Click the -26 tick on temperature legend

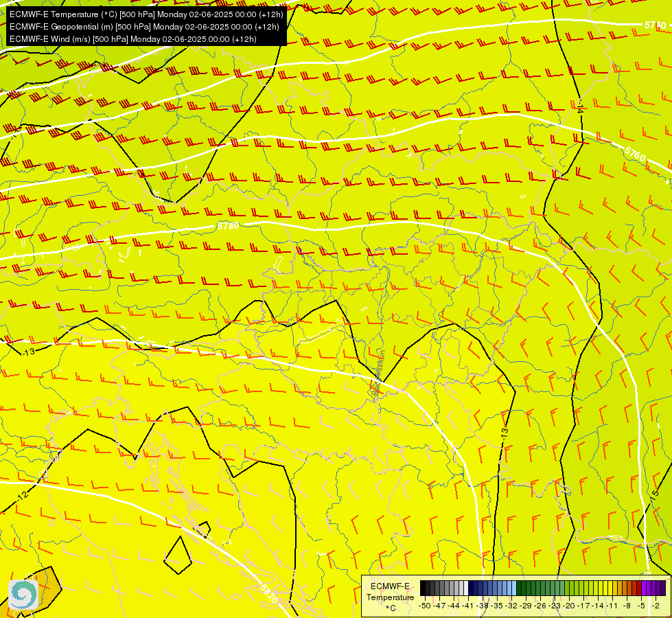point(540,606)
